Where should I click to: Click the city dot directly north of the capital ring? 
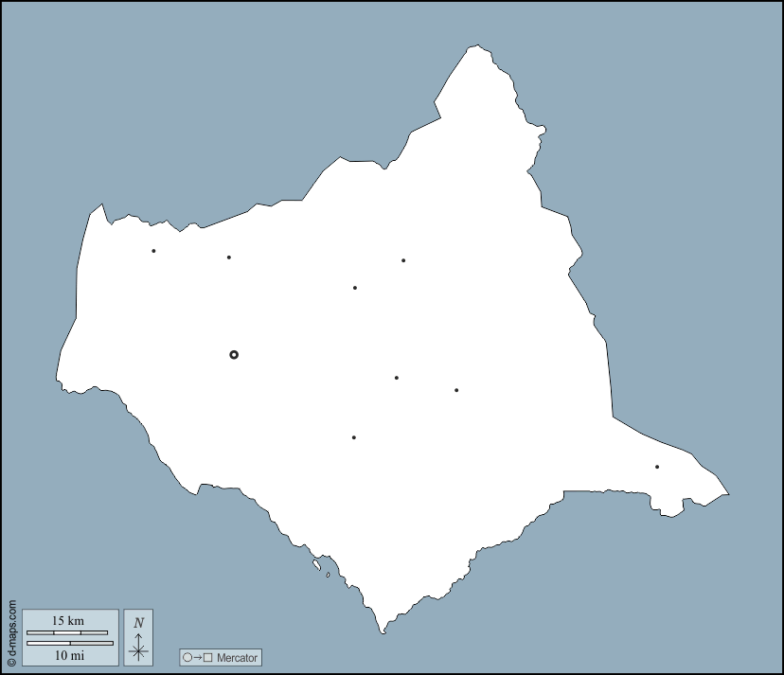(228, 258)
